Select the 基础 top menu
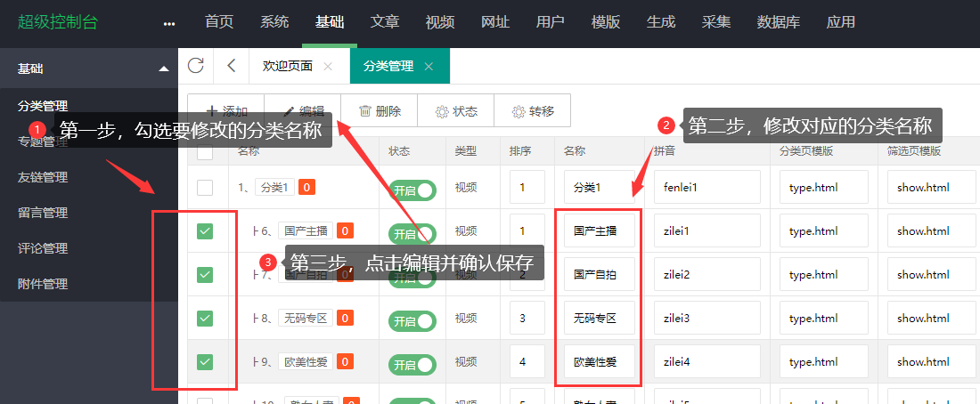Image resolution: width=980 pixels, height=404 pixels. point(330,22)
